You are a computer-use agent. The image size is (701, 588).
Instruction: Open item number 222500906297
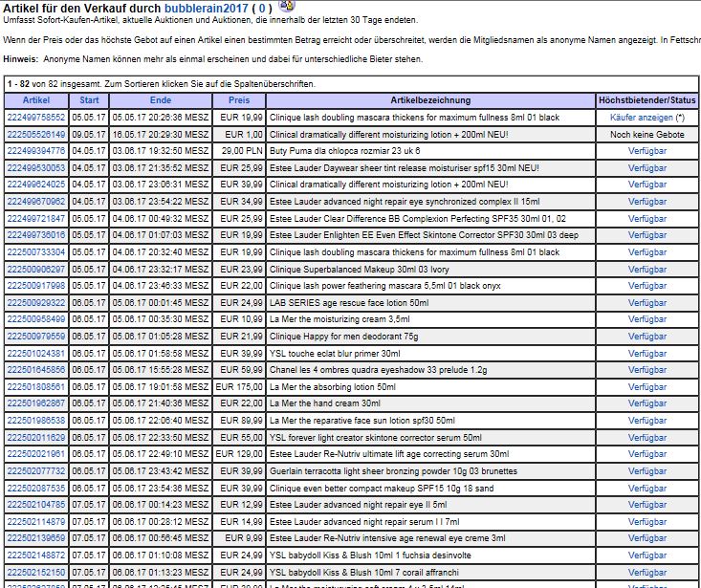tap(36, 269)
